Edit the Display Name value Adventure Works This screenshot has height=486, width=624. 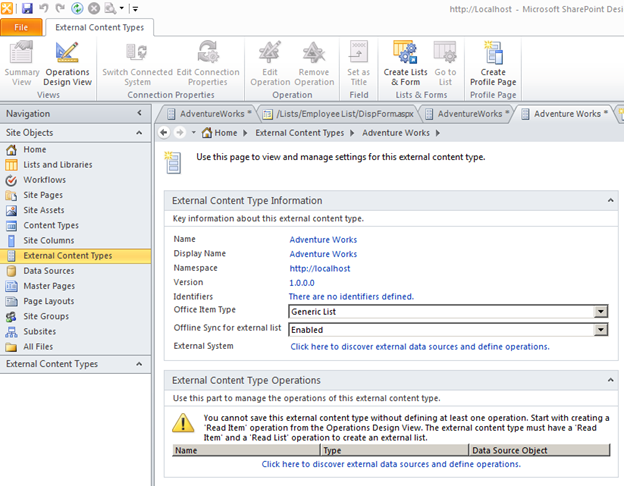(x=323, y=254)
